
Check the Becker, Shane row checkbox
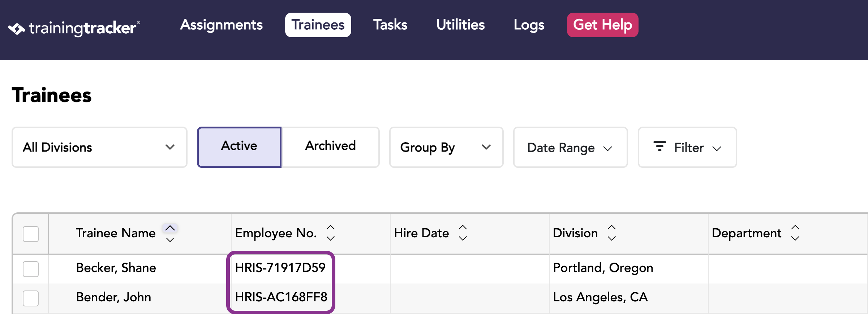pyautogui.click(x=31, y=269)
